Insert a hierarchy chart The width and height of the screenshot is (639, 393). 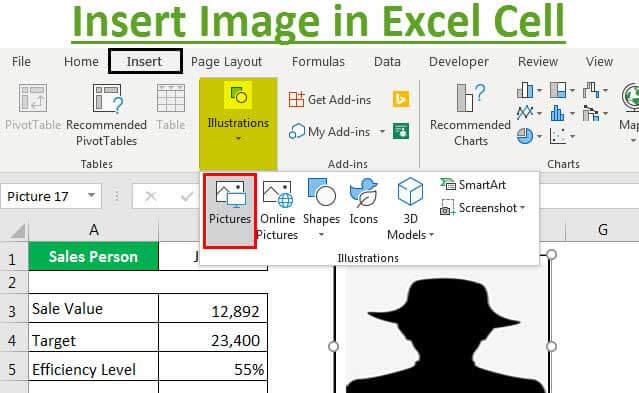(558, 90)
